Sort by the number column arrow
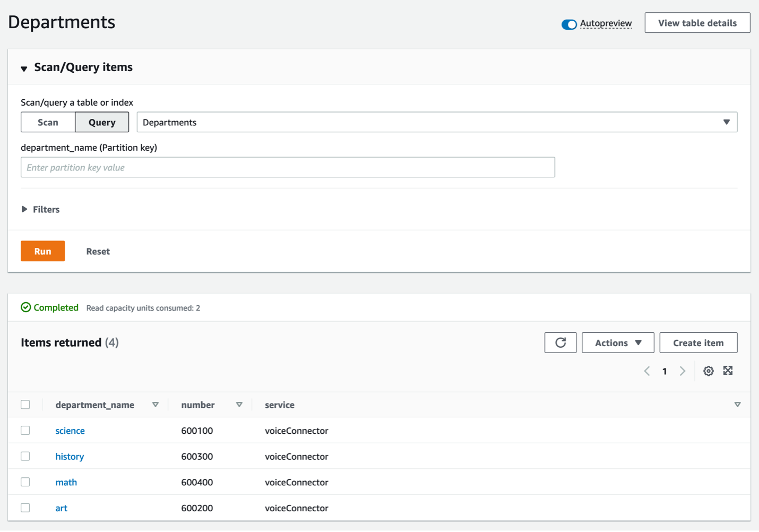 click(239, 405)
